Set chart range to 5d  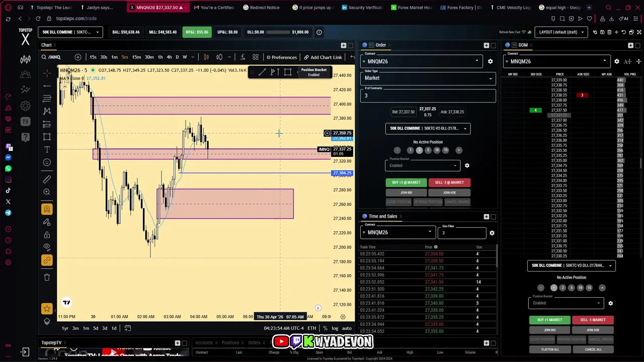point(95,328)
